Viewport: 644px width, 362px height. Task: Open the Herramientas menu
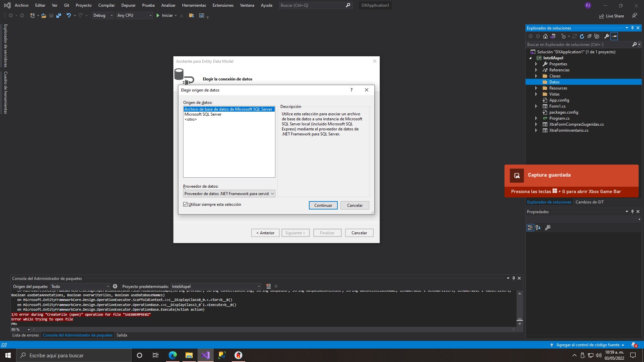click(x=194, y=5)
